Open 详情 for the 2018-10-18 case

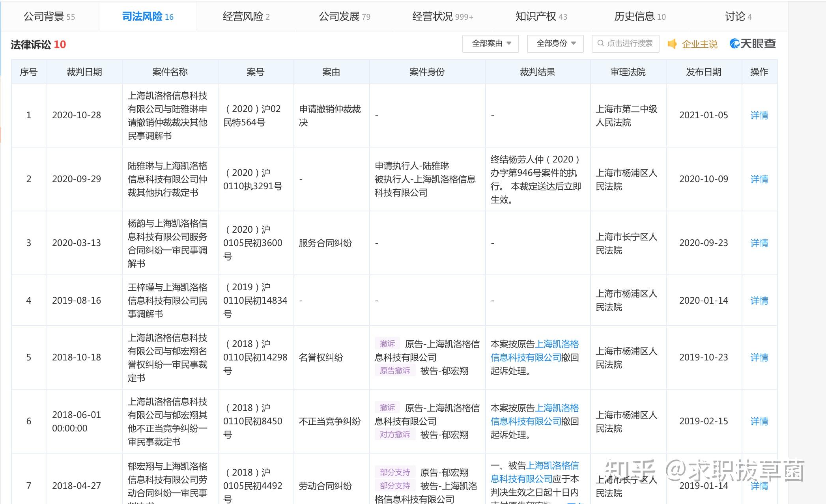tap(759, 357)
